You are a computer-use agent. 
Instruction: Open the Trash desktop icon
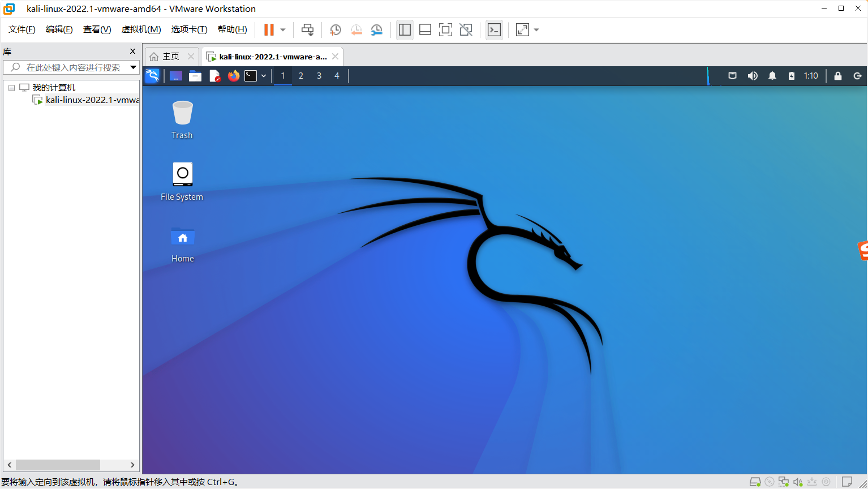(x=182, y=120)
